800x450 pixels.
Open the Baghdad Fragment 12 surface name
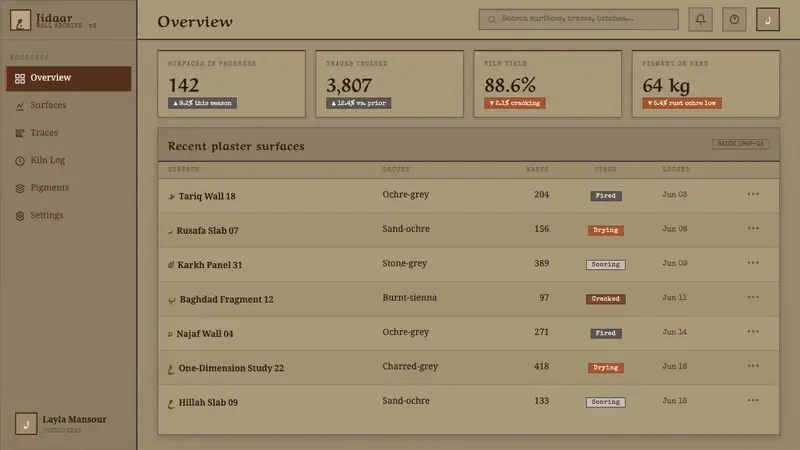(227, 299)
